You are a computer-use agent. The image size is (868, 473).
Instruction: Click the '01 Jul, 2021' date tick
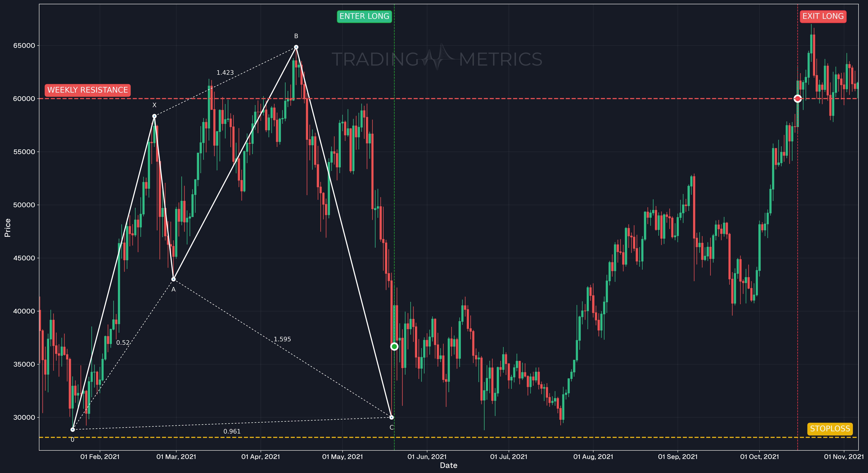[509, 457]
